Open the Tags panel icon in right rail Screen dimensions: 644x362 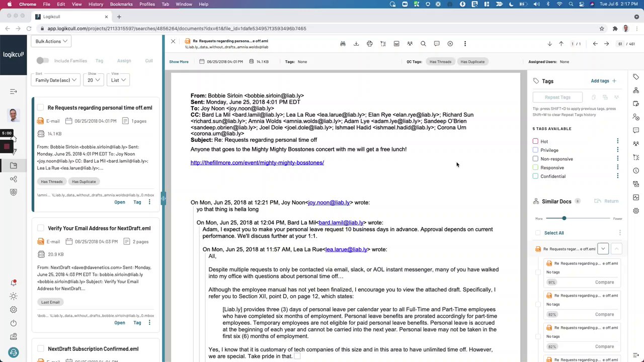tap(636, 77)
